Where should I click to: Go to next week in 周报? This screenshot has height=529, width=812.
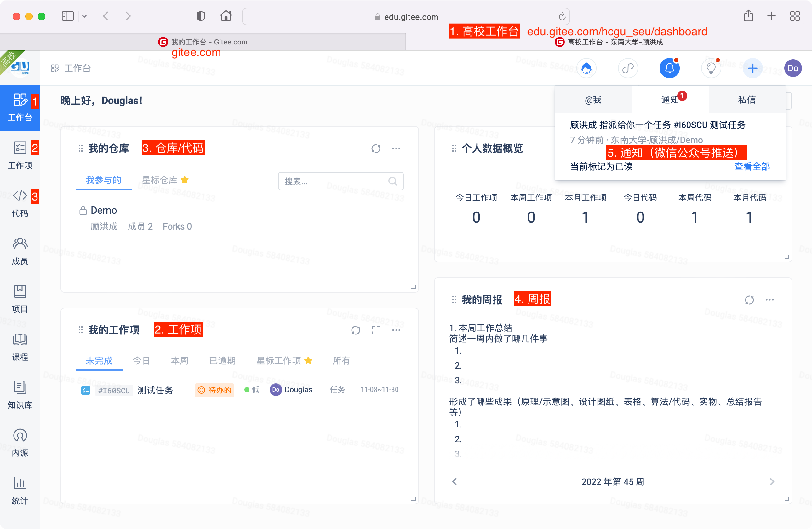772,481
